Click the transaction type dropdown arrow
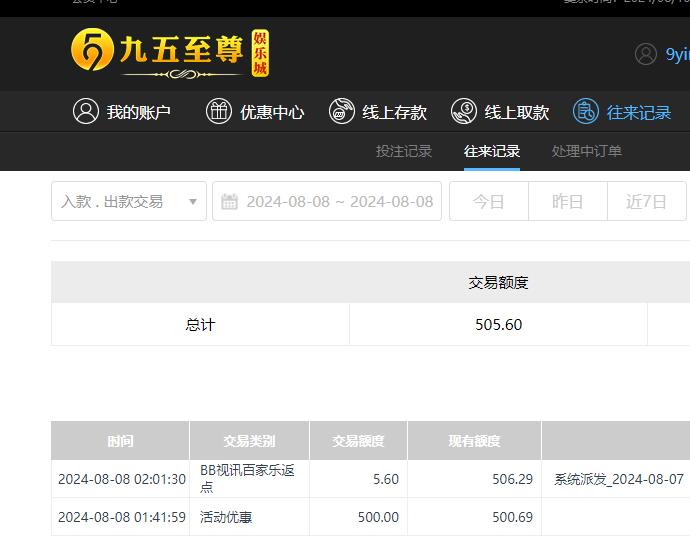Screen dimensions: 690x536 coord(193,202)
